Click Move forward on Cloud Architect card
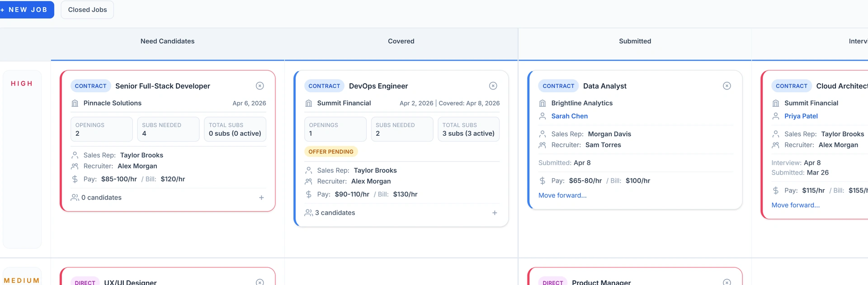The image size is (868, 285). point(796,205)
